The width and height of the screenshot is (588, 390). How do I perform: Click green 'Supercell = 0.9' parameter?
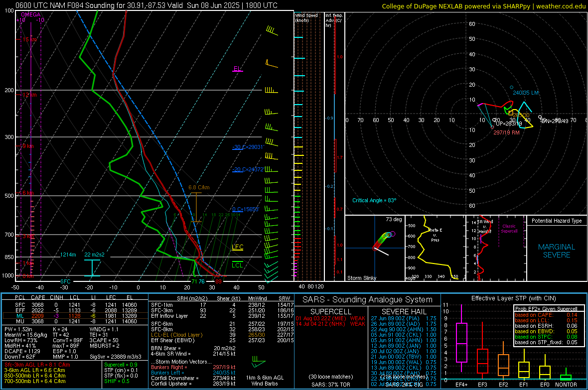pos(121,365)
